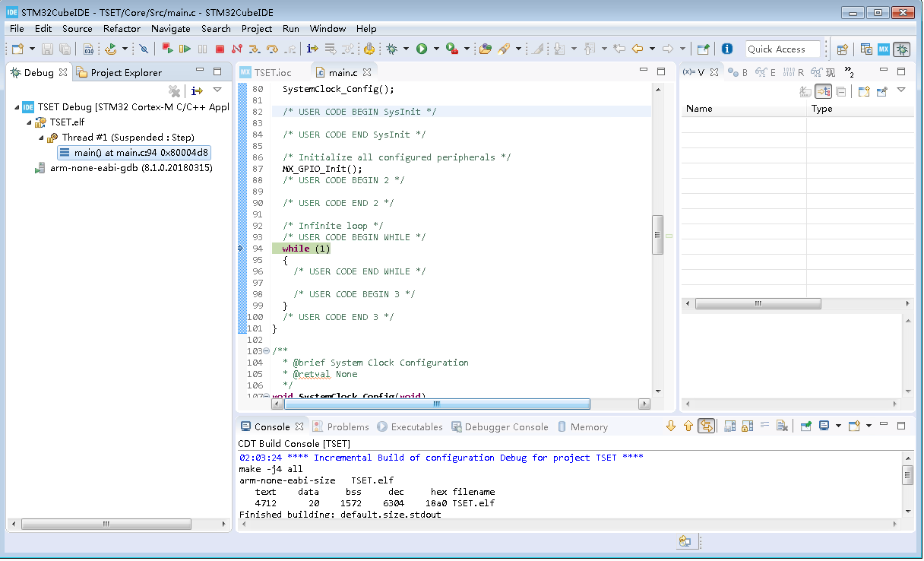Click the Back navigation yellow arrow
924x561 pixels.
coord(637,49)
